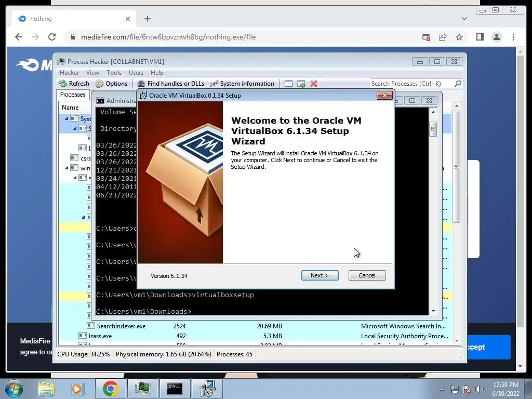Switch to Process Hacker taskbar icon
Image resolution: width=532 pixels, height=399 pixels.
pos(142,389)
